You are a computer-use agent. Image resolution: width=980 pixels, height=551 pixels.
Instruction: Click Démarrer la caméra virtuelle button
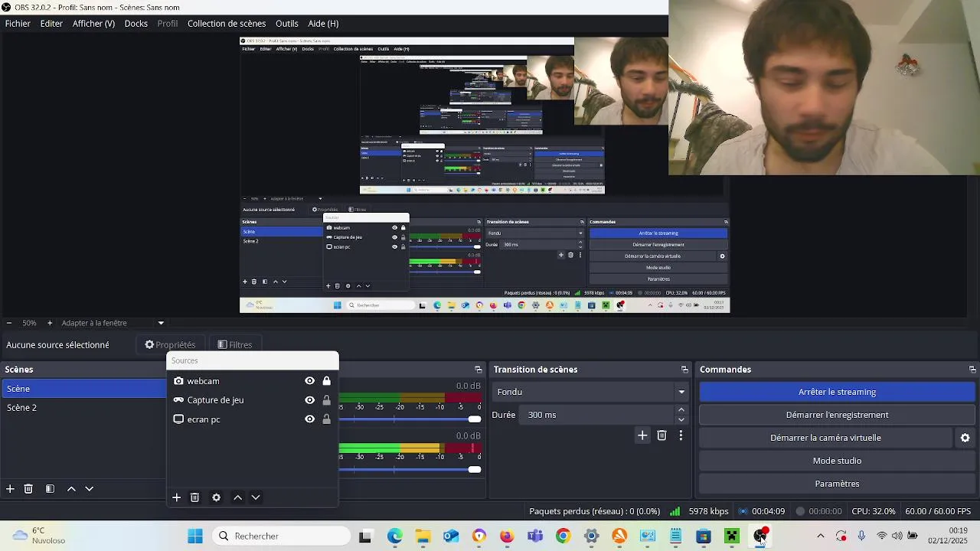(x=825, y=438)
